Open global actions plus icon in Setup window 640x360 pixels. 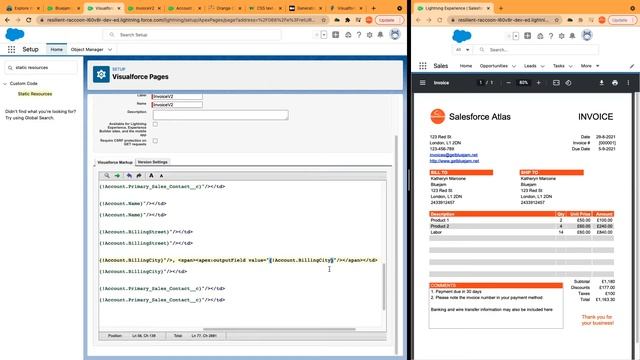[336, 35]
